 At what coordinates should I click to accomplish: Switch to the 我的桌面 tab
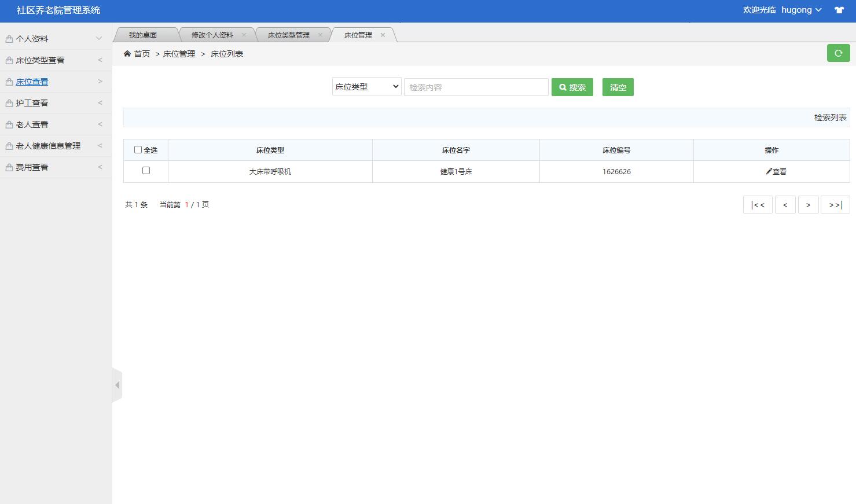pyautogui.click(x=144, y=34)
